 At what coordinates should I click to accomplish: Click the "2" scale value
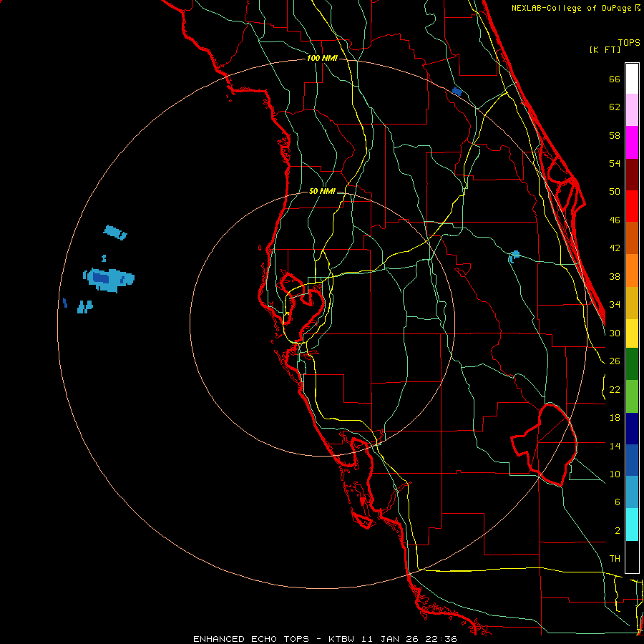(x=617, y=531)
